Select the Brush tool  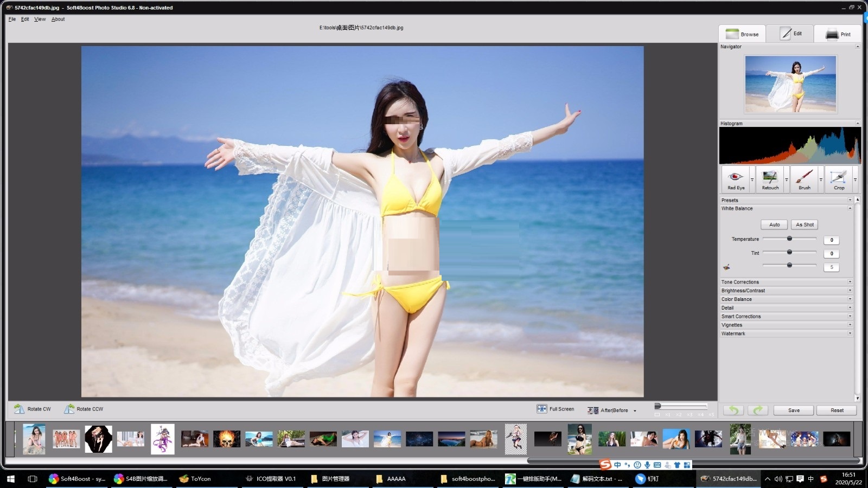[805, 179]
